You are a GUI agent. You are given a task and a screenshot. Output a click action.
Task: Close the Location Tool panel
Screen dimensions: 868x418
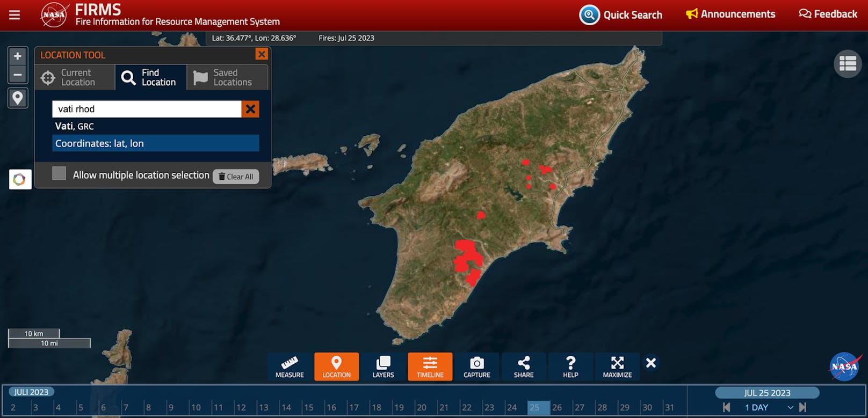(262, 54)
